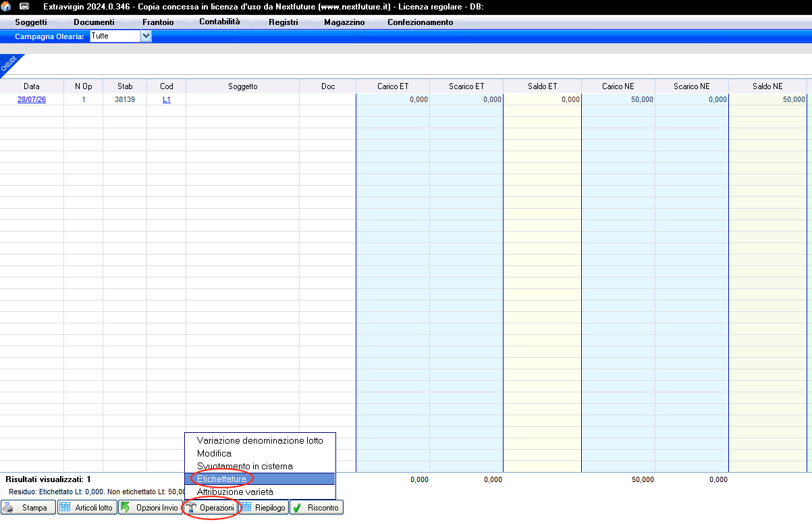Image resolution: width=812 pixels, height=524 pixels.
Task: Open the Articoli lotto button
Action: click(87, 508)
